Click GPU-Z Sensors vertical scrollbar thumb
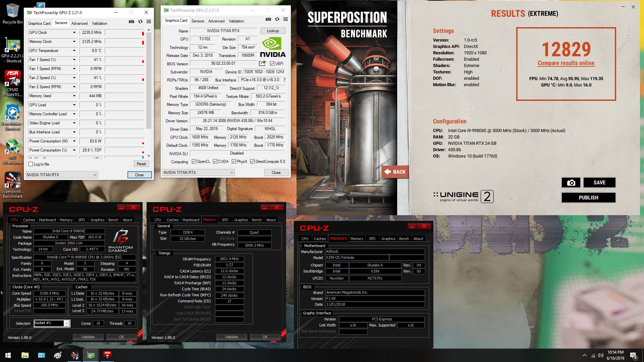 pyautogui.click(x=149, y=80)
